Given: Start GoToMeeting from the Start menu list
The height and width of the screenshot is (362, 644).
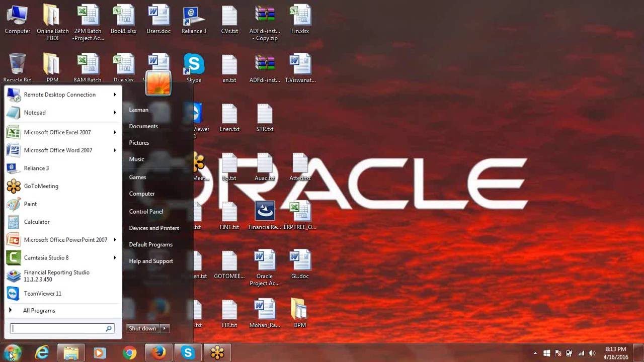Looking at the screenshot, I should pyautogui.click(x=63, y=186).
